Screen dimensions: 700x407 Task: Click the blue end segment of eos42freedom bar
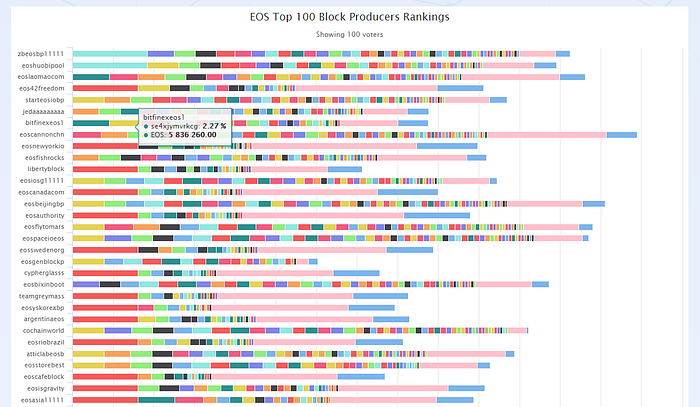click(460, 88)
